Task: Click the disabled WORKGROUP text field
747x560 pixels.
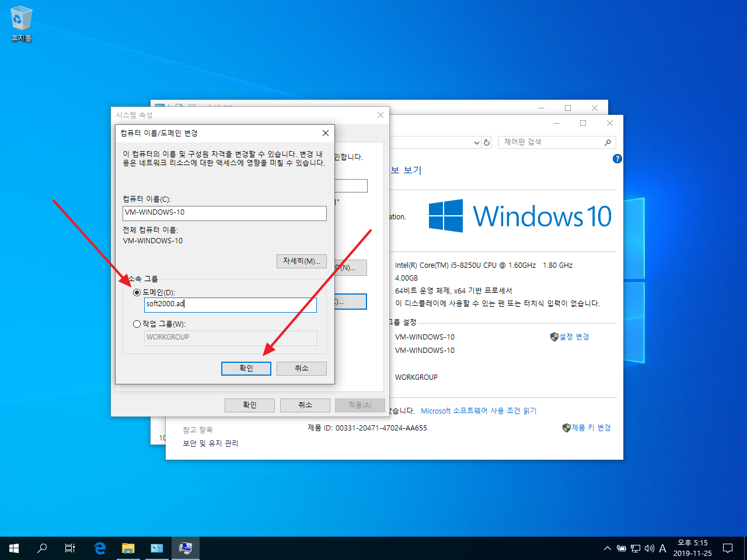Action: (x=231, y=338)
